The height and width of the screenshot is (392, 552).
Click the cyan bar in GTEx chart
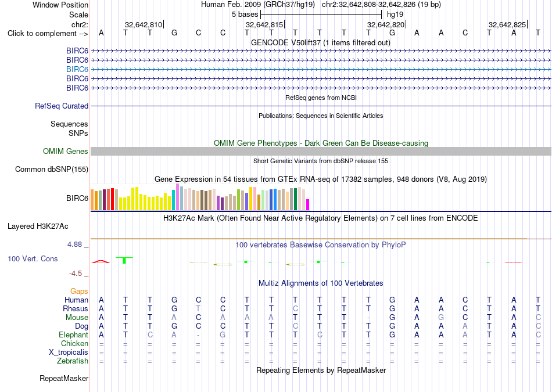(x=174, y=200)
